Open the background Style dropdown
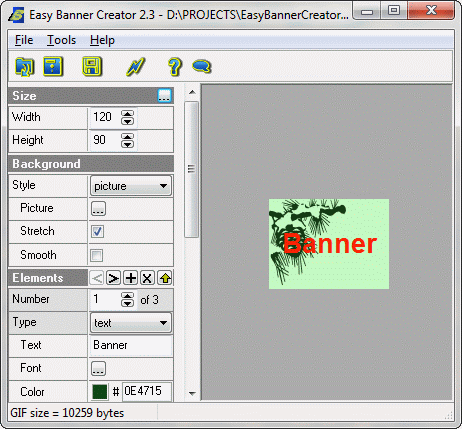 131,186
